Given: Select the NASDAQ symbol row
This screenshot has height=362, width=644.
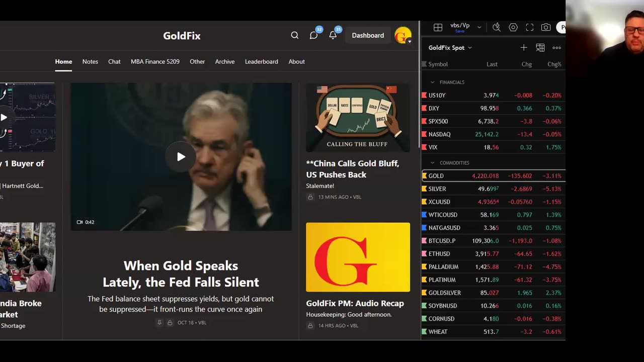Looking at the screenshot, I should (493, 134).
